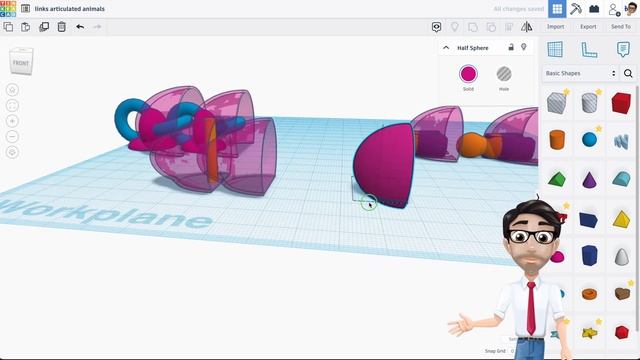Pick the purple Cone shape
Viewport: 640px width, 360px height.
pyautogui.click(x=589, y=179)
